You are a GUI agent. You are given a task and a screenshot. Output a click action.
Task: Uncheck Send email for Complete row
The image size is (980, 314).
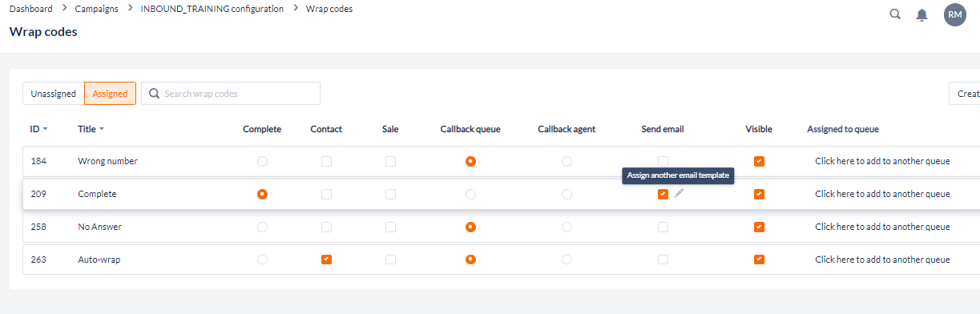click(663, 194)
